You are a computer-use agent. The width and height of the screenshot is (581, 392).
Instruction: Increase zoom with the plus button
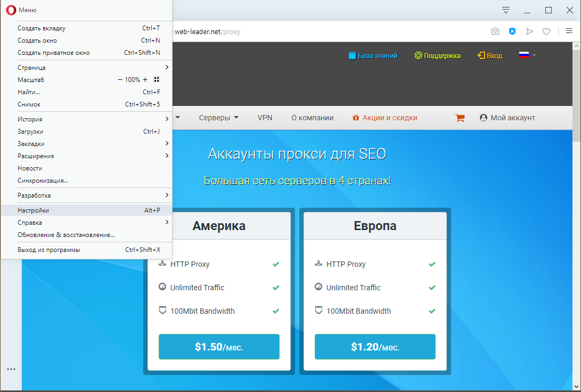(145, 79)
